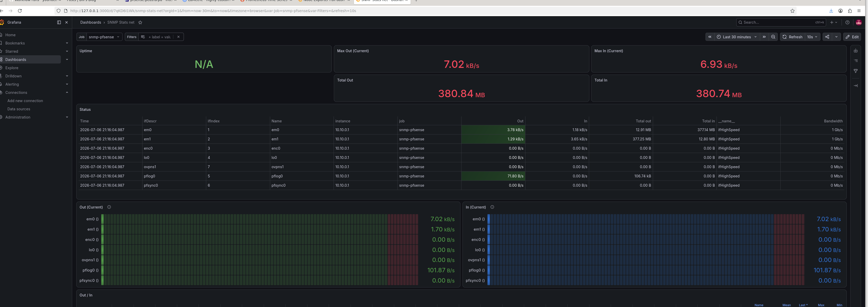Click the Uptime panel title

pyautogui.click(x=86, y=51)
